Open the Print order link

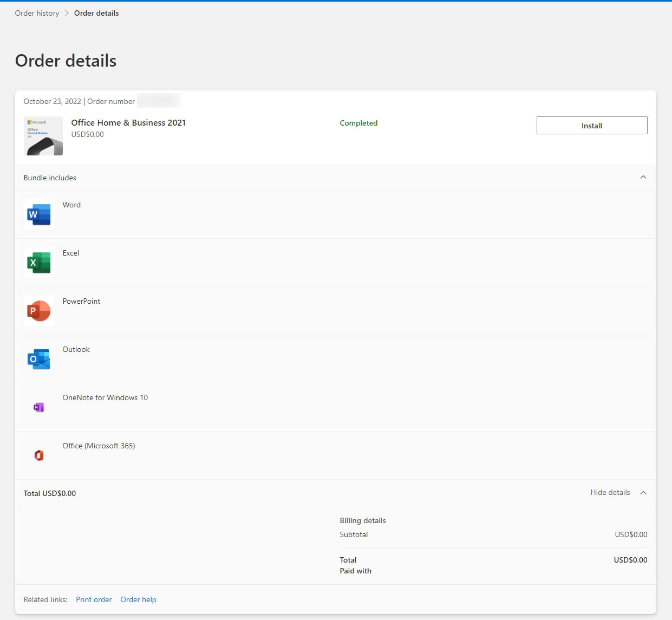coord(94,599)
